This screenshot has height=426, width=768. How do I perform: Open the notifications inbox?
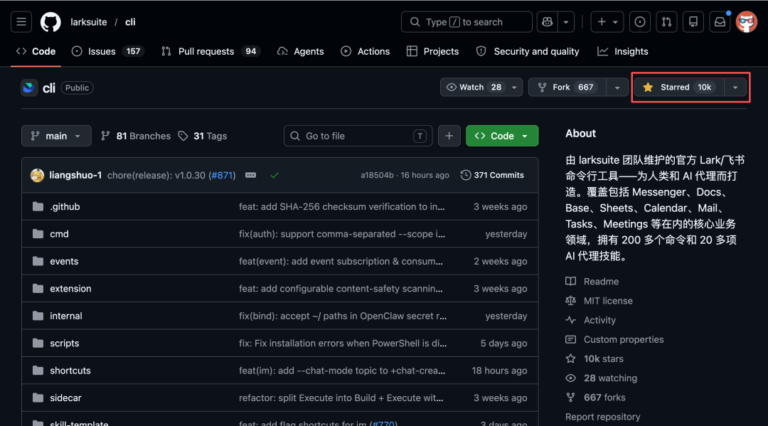[720, 22]
